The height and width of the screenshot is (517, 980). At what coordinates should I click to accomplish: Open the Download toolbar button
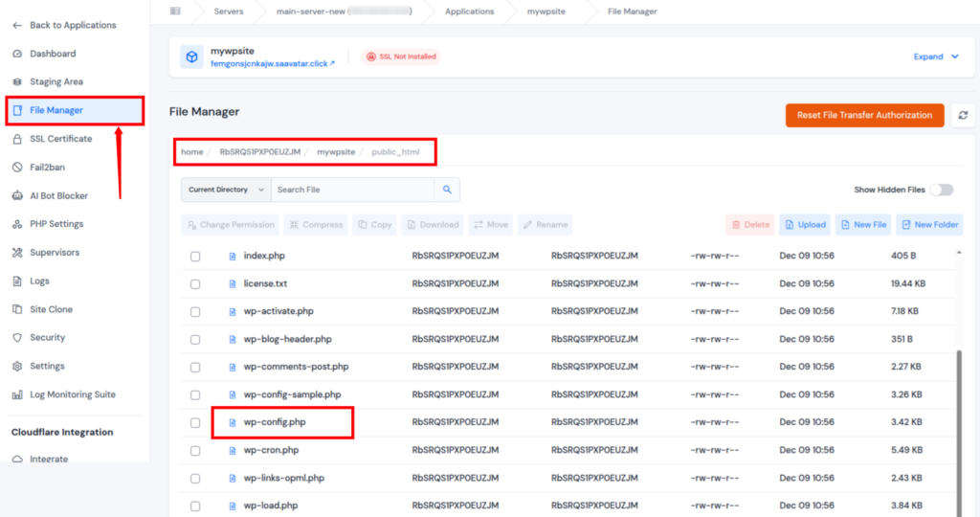[433, 224]
